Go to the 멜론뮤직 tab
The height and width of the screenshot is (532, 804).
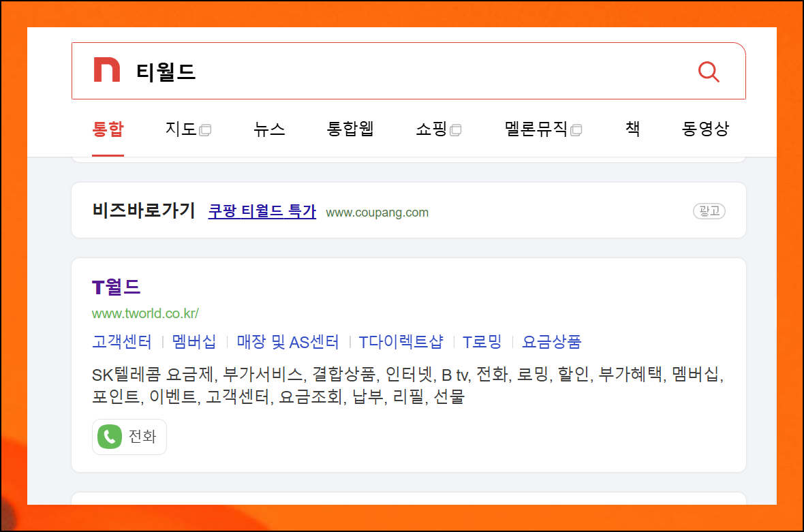tap(536, 129)
